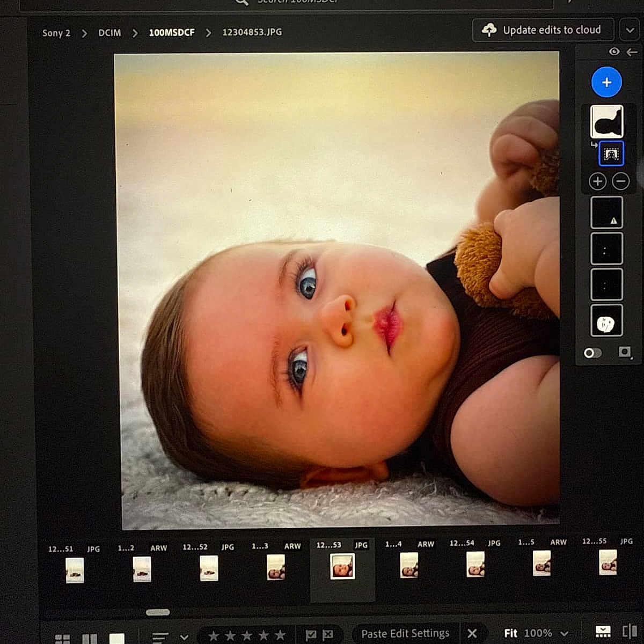Toggle the switch at masks panel bottom
The width and height of the screenshot is (644, 644).
pyautogui.click(x=592, y=353)
